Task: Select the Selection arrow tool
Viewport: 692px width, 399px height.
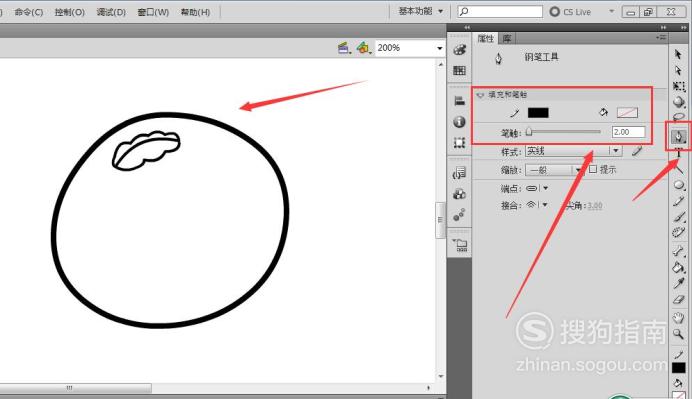Action: pos(678,54)
